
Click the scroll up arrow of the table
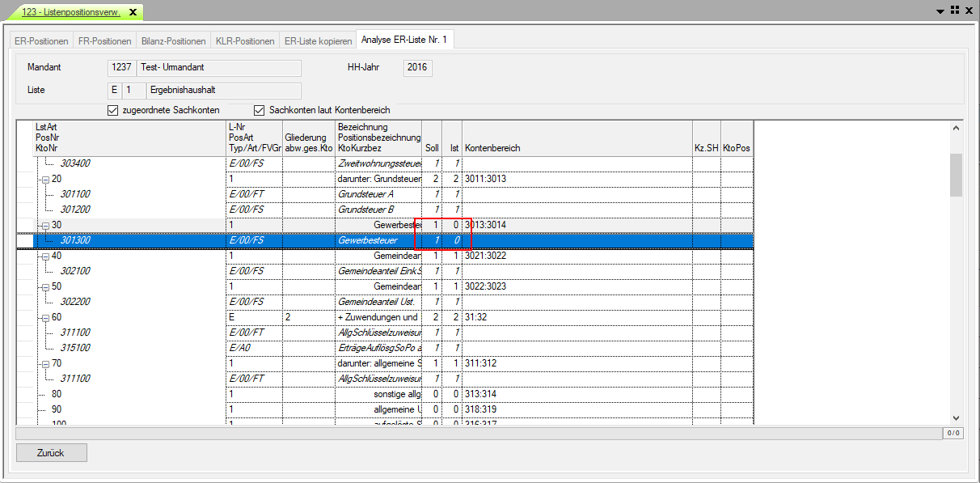(x=956, y=128)
